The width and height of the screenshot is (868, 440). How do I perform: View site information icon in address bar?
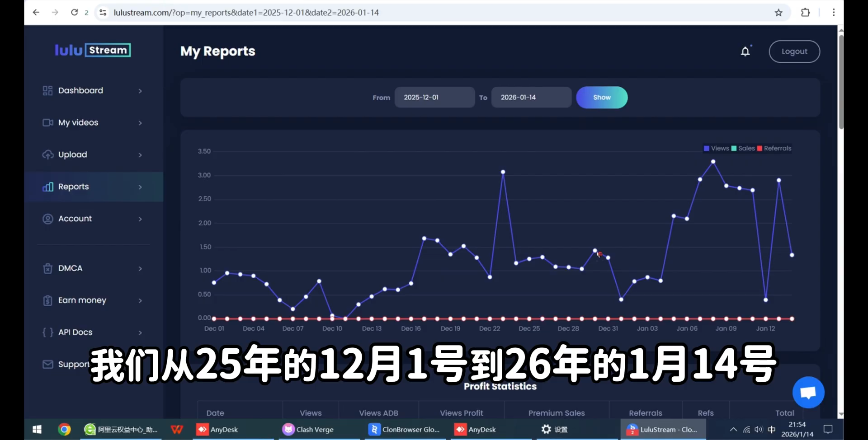[103, 13]
